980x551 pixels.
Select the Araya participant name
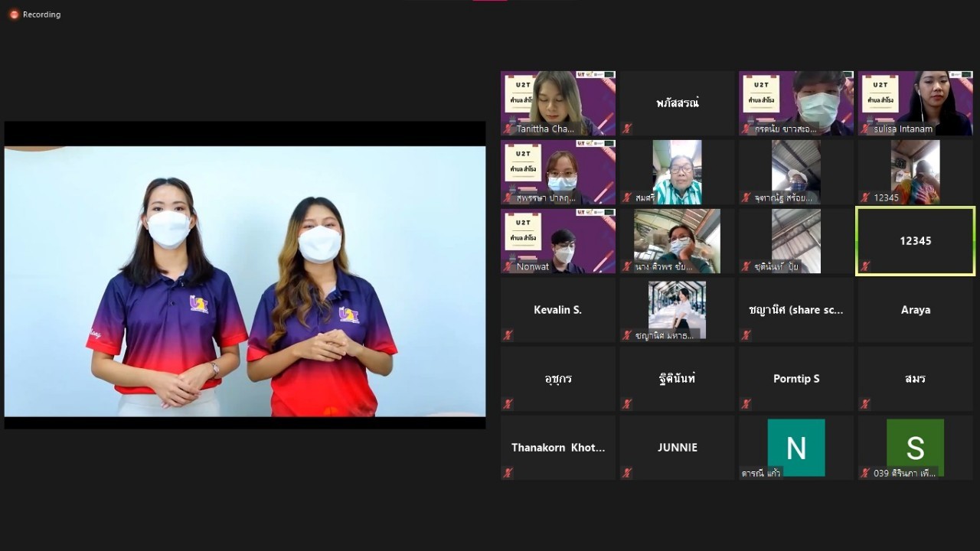[x=915, y=310]
